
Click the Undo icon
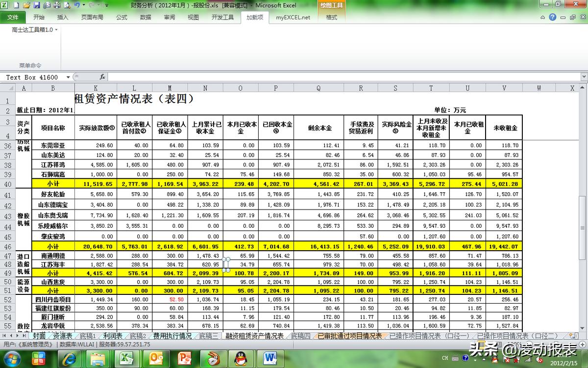click(77, 5)
